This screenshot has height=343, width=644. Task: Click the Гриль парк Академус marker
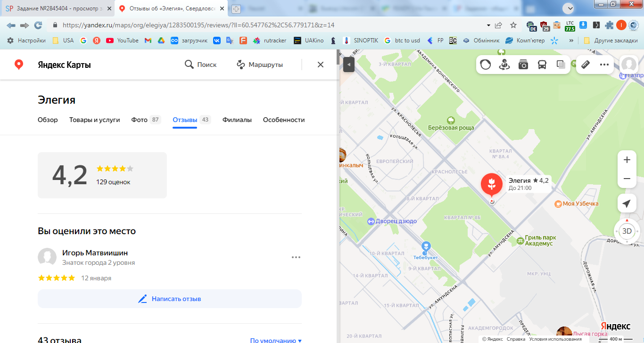[520, 241]
